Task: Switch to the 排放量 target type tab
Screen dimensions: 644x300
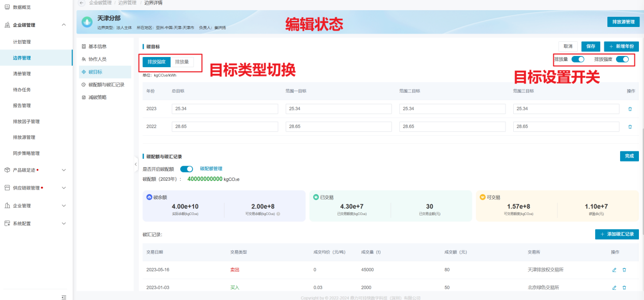Action: tap(182, 62)
